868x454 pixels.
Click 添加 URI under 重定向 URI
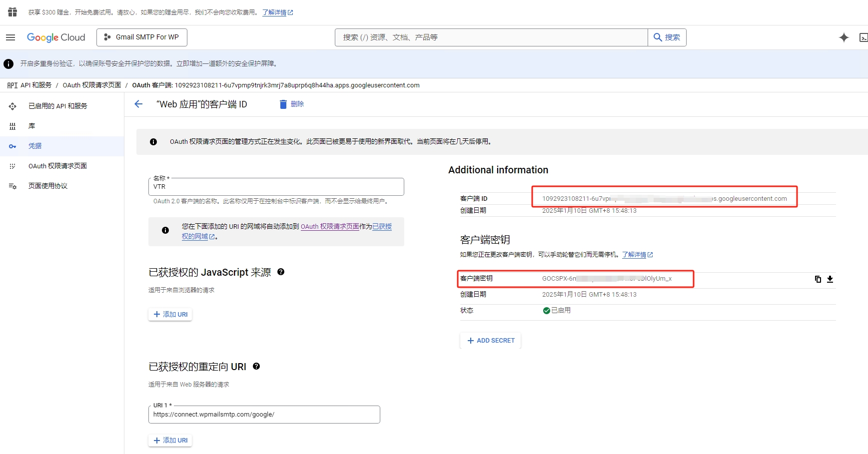(170, 441)
